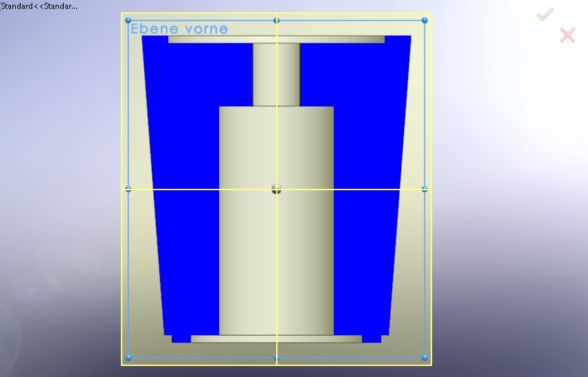Cancel with the red X icon
The image size is (588, 377).
567,35
